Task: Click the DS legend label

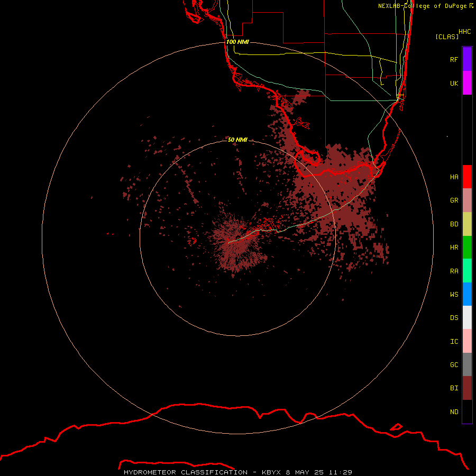Action: click(454, 318)
